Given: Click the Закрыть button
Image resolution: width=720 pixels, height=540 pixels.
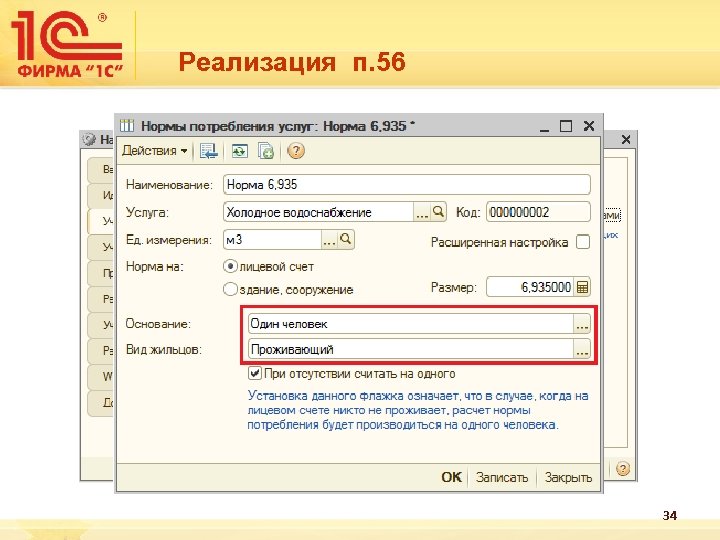Looking at the screenshot, I should [568, 477].
